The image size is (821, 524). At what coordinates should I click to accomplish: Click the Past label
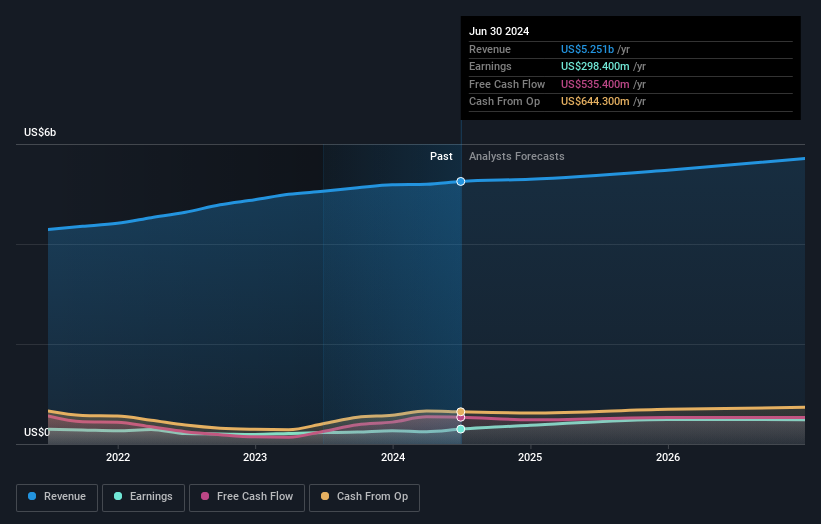click(x=441, y=157)
